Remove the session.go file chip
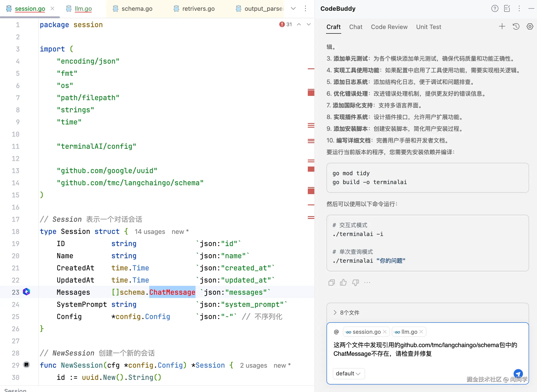The height and width of the screenshot is (392, 537). [x=385, y=332]
